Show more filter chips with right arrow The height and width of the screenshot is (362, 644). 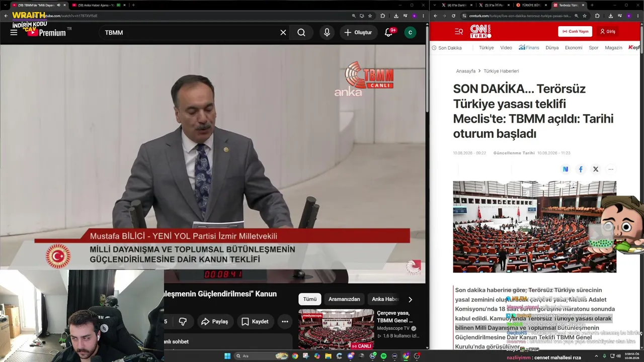pyautogui.click(x=410, y=300)
